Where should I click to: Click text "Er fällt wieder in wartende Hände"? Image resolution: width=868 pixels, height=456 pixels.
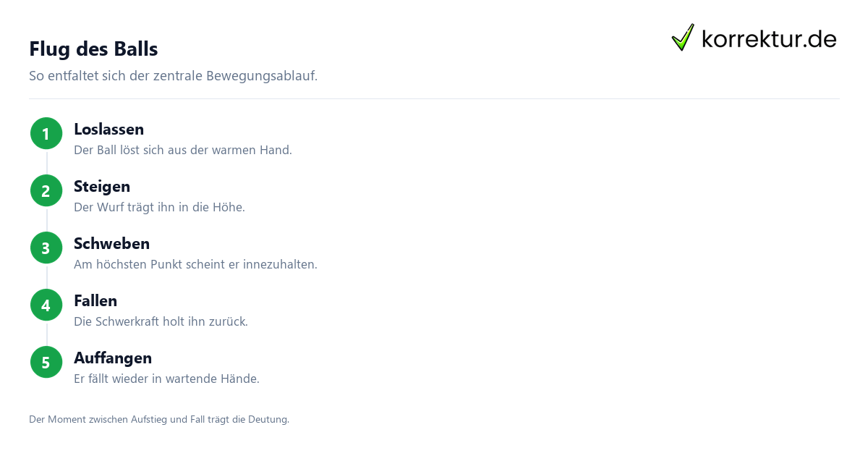166,379
